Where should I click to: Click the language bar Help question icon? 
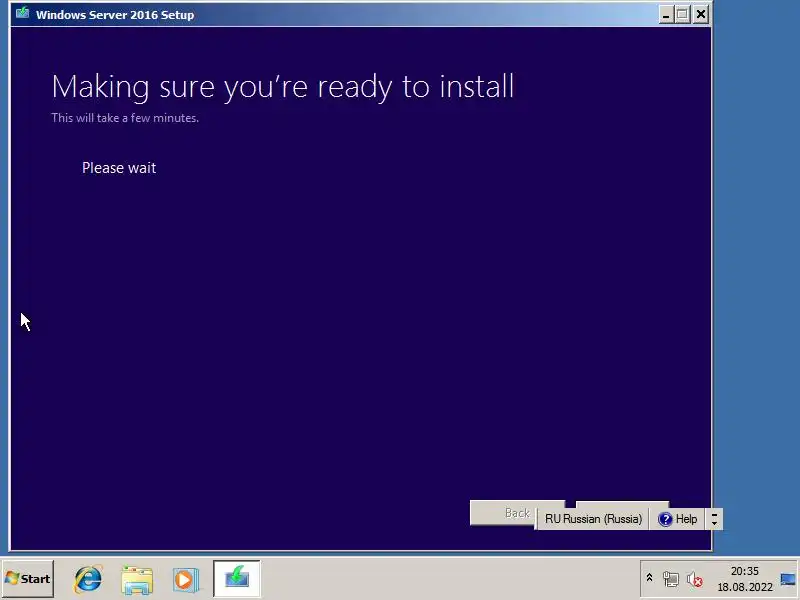pos(665,519)
